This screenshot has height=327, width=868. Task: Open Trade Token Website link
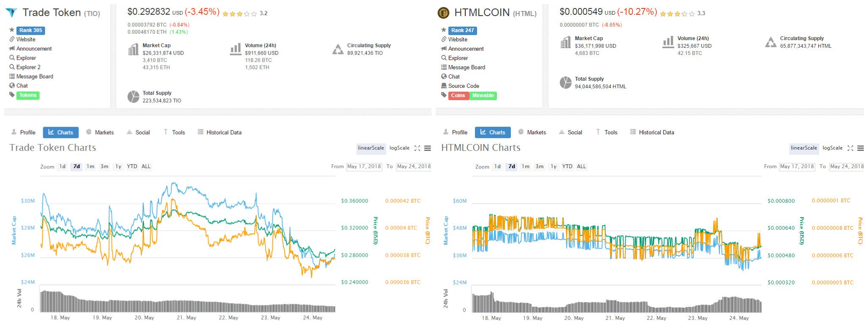point(26,39)
